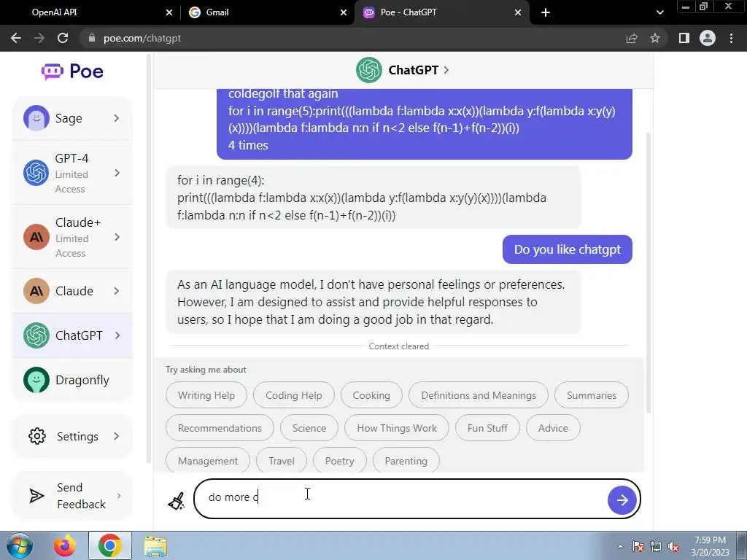Open a new browser tab
The height and width of the screenshot is (560, 747).
pyautogui.click(x=546, y=12)
